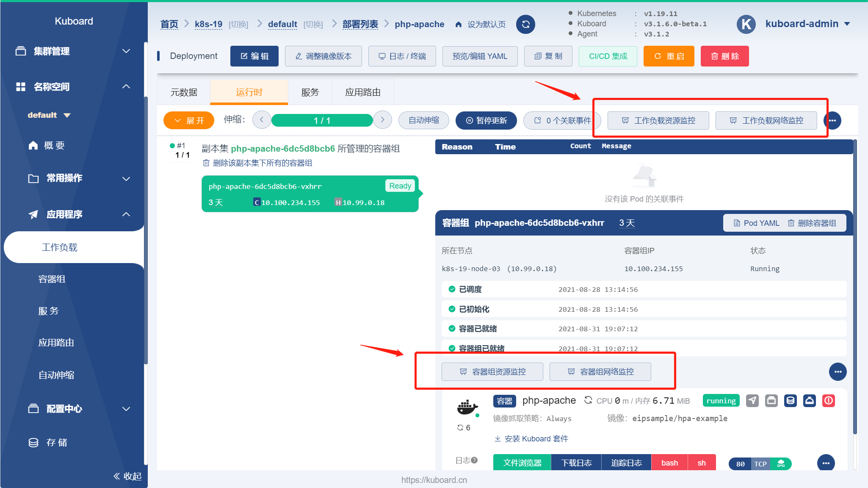
Task: Click the red warning icon on container row
Action: click(829, 400)
